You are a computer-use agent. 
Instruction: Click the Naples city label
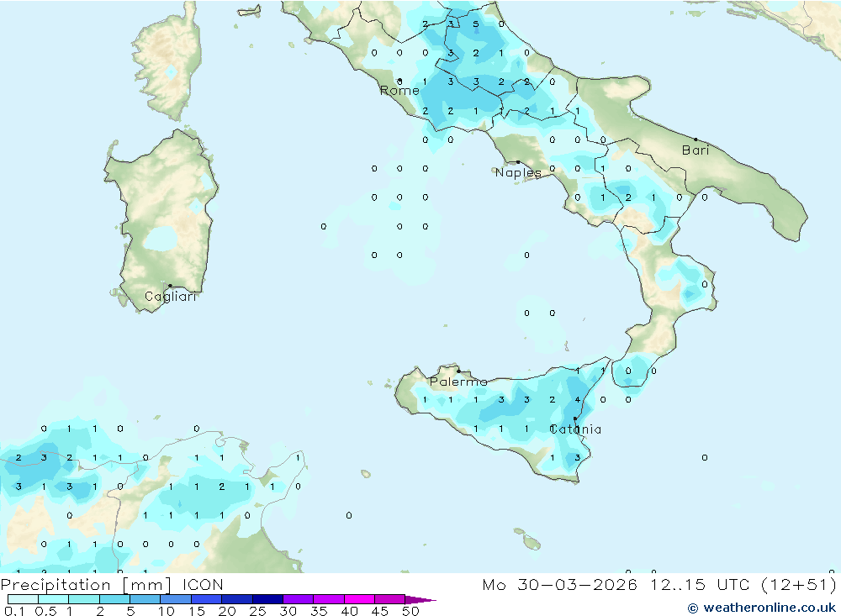517,172
